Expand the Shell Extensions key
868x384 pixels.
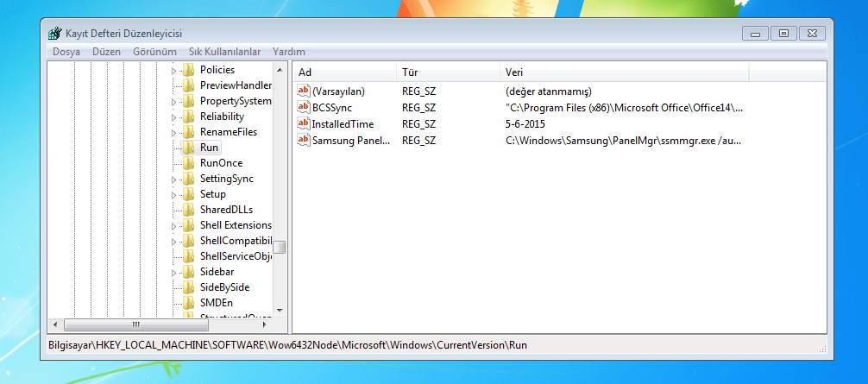[173, 226]
